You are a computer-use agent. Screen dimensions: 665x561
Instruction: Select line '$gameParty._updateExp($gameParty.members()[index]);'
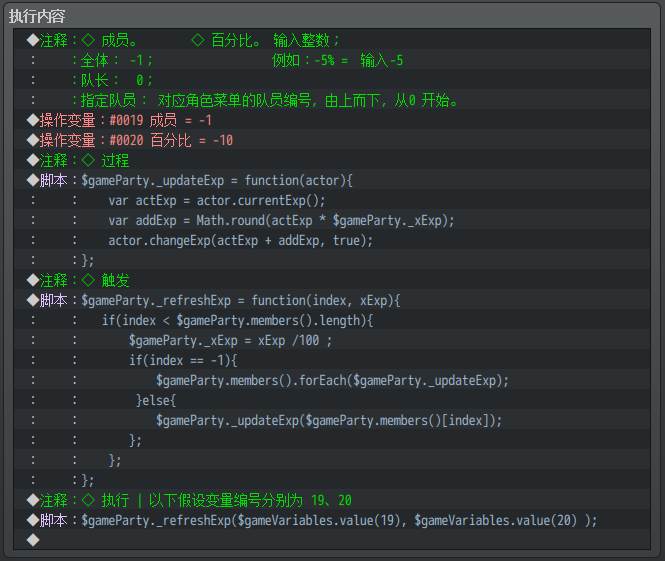pyautogui.click(x=332, y=420)
